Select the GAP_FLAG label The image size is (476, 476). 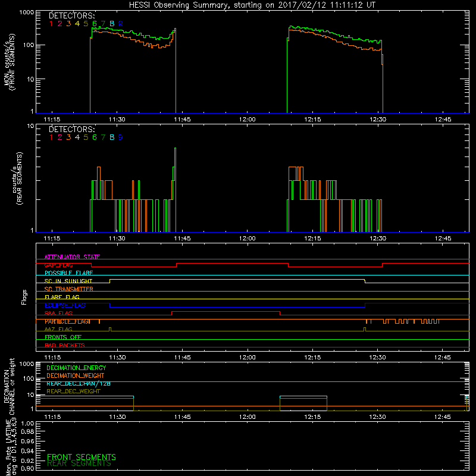(x=58, y=265)
